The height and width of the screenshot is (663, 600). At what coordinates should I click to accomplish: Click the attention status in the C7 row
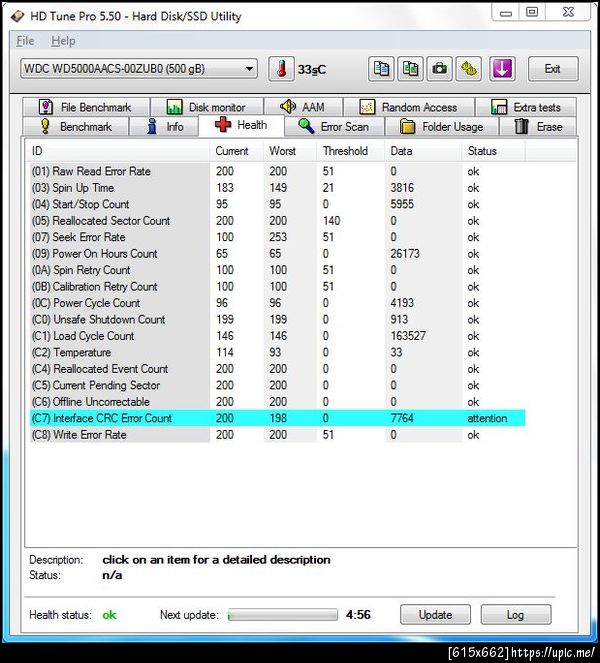tap(487, 418)
